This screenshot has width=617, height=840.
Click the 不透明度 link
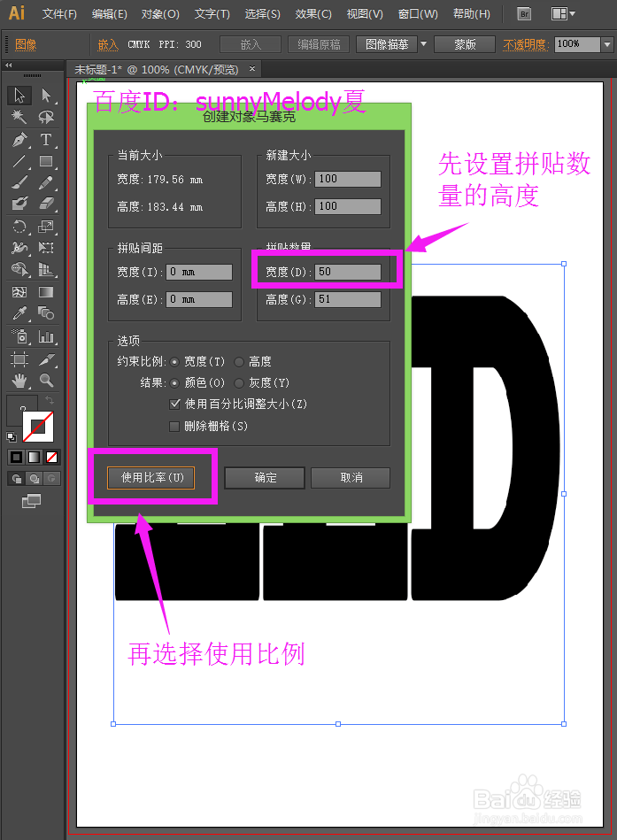click(x=526, y=44)
